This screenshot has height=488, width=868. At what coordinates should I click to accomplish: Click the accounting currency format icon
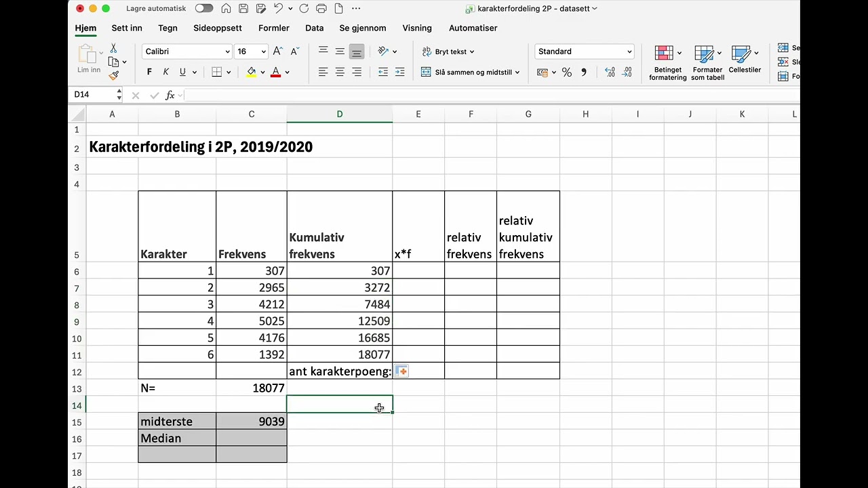tap(542, 73)
